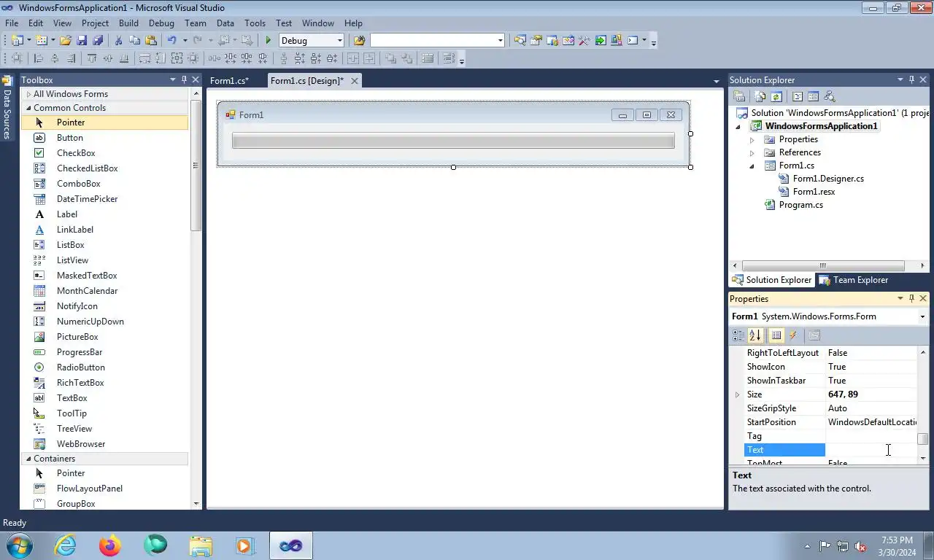
Task: Open the Data Sources side tab
Action: pos(7,107)
